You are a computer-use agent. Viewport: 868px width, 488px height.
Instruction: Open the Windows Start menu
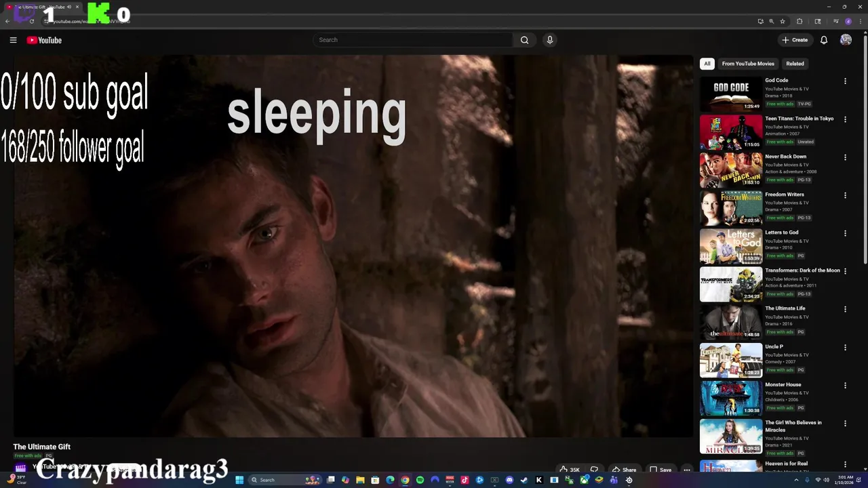[x=239, y=480]
